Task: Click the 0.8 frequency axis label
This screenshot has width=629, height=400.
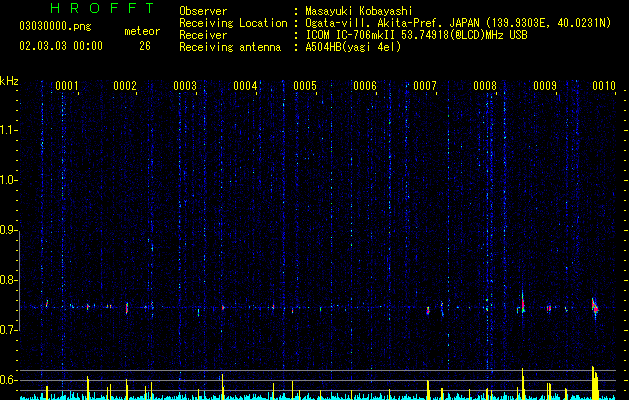Action: tap(9, 280)
